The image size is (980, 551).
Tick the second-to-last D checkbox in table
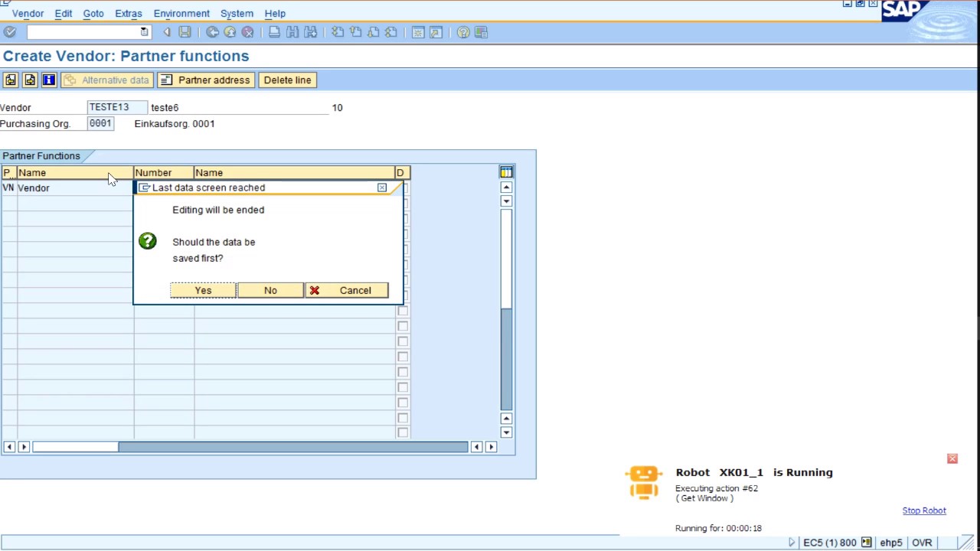click(403, 418)
